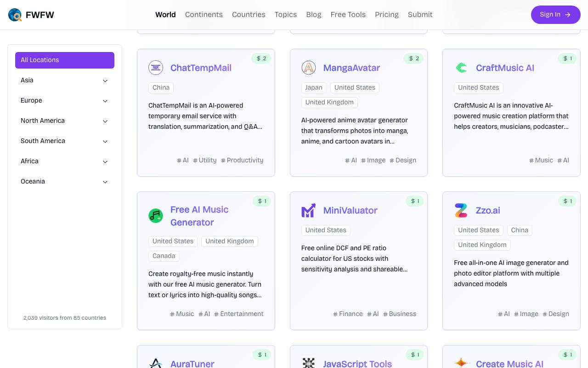
Task: Click the China tag on Zzo.ai card
Action: [x=520, y=230]
